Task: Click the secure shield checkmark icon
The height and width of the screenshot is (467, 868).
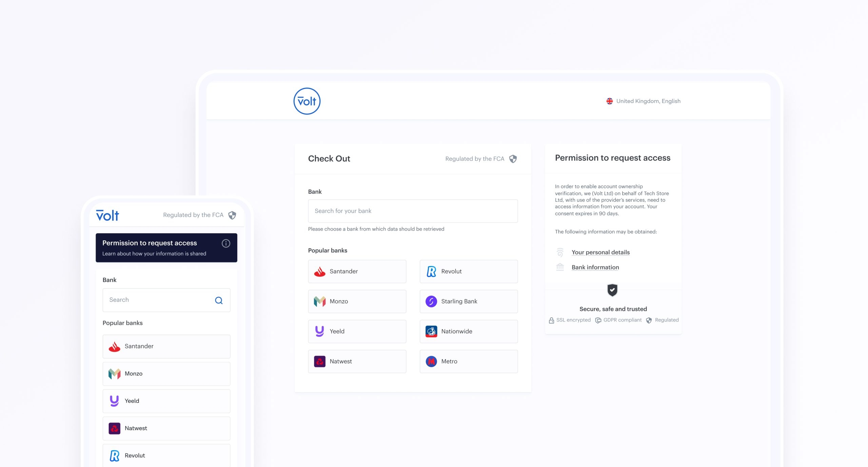Action: click(x=612, y=290)
